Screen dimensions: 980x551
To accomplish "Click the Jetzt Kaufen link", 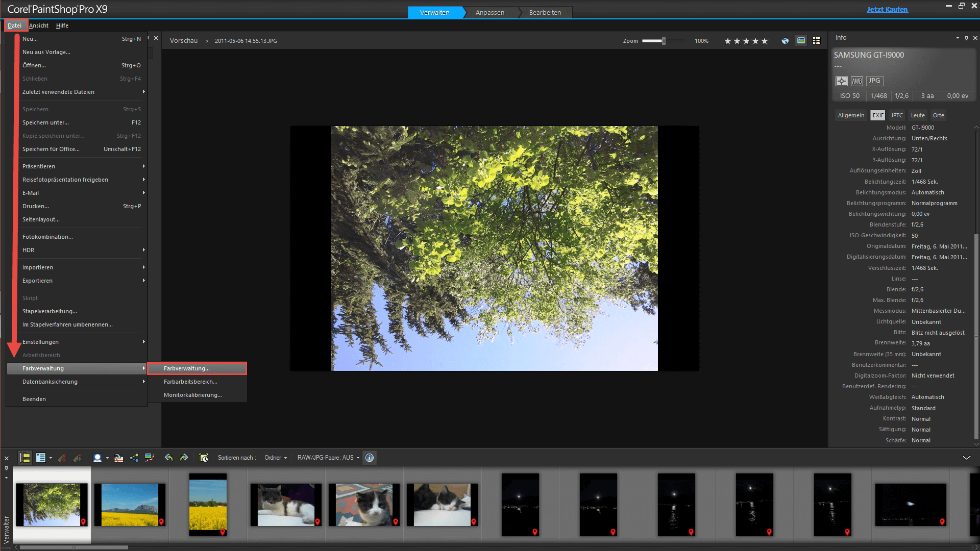I will pyautogui.click(x=887, y=9).
